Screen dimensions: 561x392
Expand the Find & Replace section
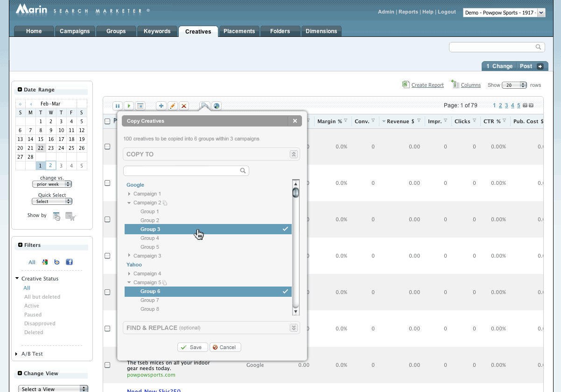point(294,328)
